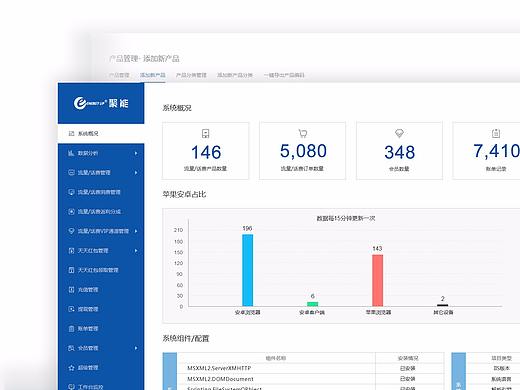Expand the 流量/话费管理 submenu arrow
520x390 pixels.
136,172
